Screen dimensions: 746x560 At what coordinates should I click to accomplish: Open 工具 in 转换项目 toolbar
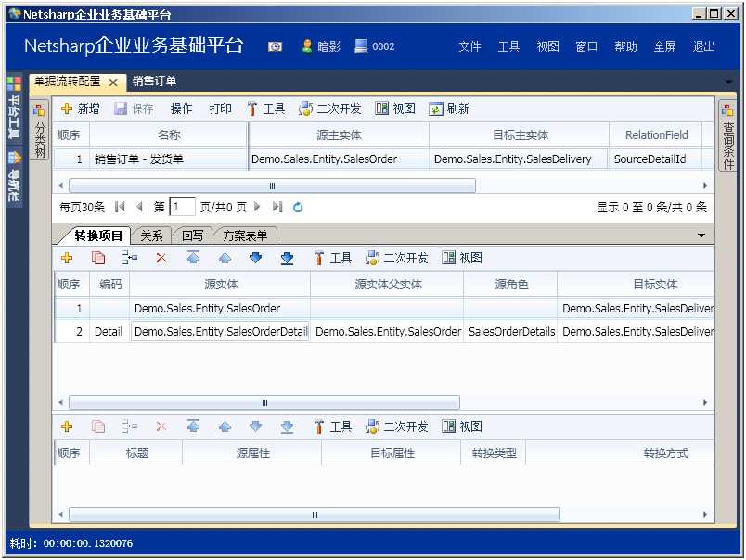[333, 258]
